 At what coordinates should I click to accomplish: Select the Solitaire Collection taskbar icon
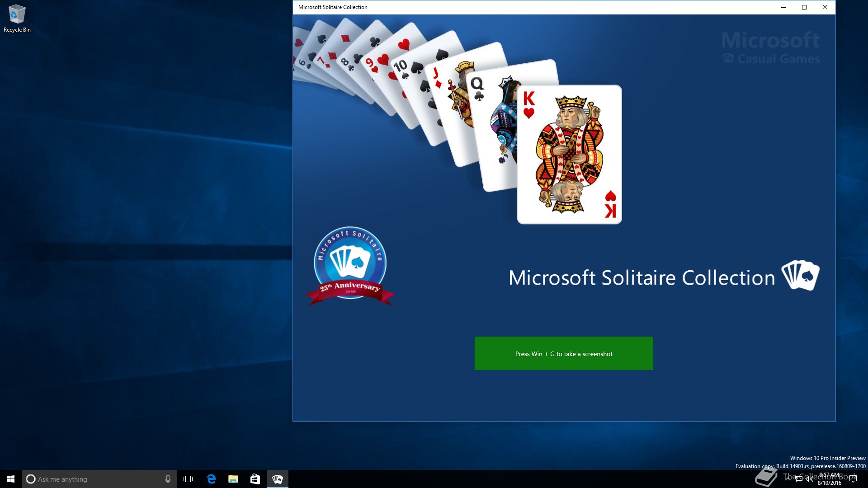278,479
